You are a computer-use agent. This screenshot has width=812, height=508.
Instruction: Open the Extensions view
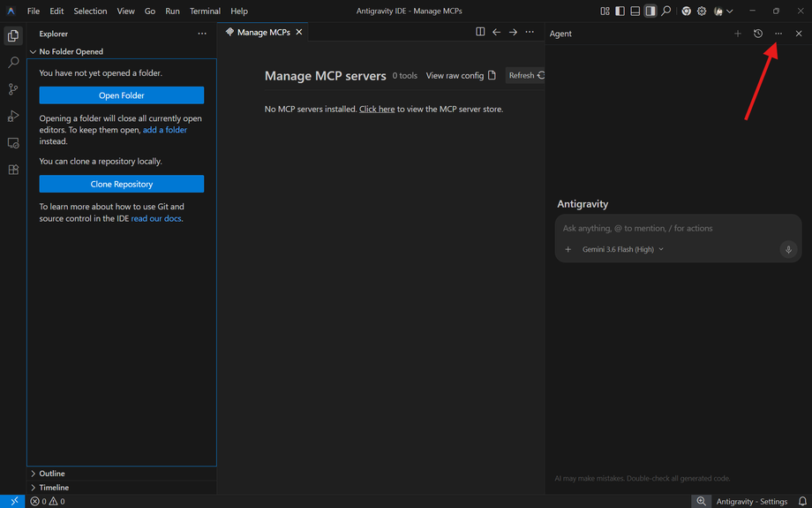13,170
